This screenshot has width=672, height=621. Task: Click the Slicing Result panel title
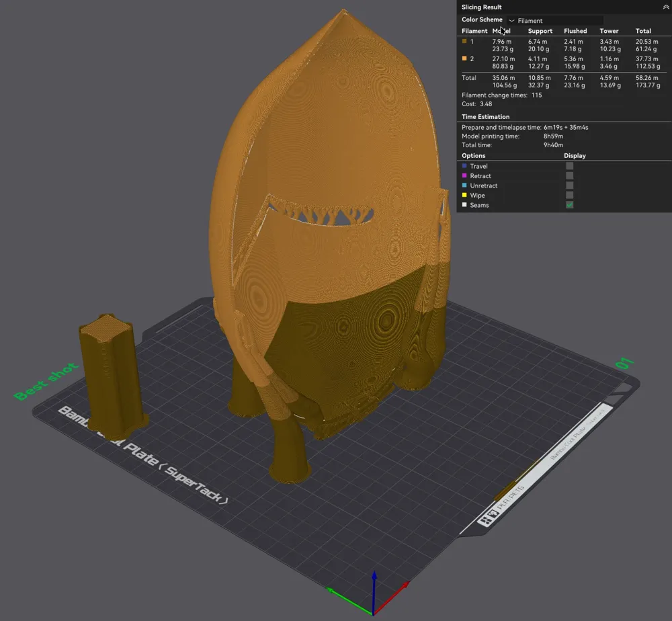481,7
